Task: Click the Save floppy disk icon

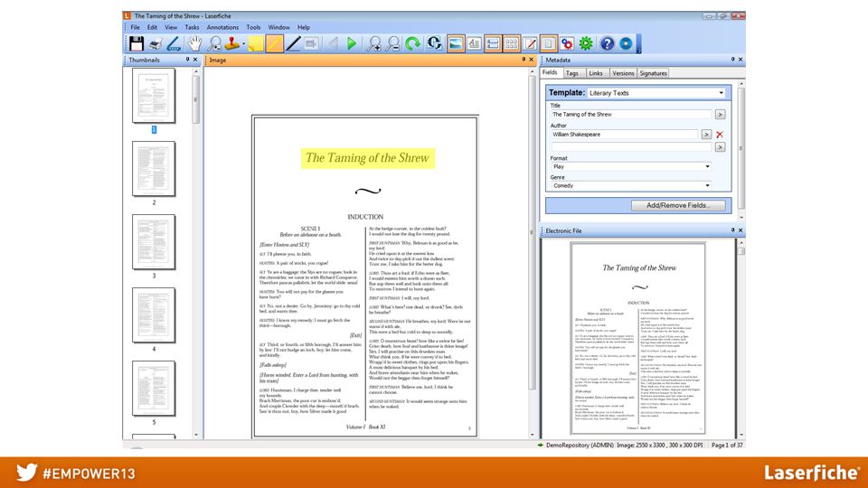Action: tap(137, 43)
